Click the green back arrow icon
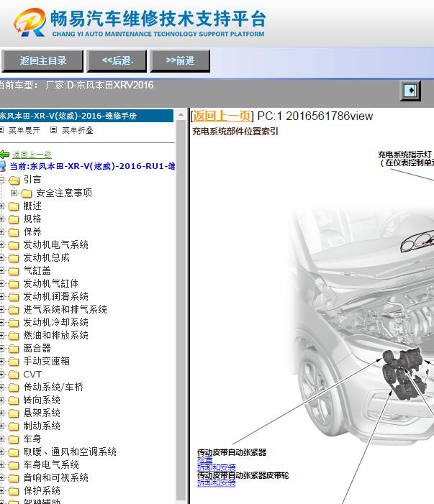 4,155
